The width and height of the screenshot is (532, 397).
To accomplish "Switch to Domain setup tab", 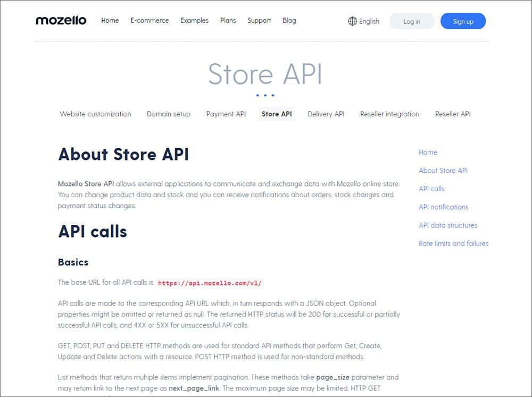I will (x=169, y=114).
